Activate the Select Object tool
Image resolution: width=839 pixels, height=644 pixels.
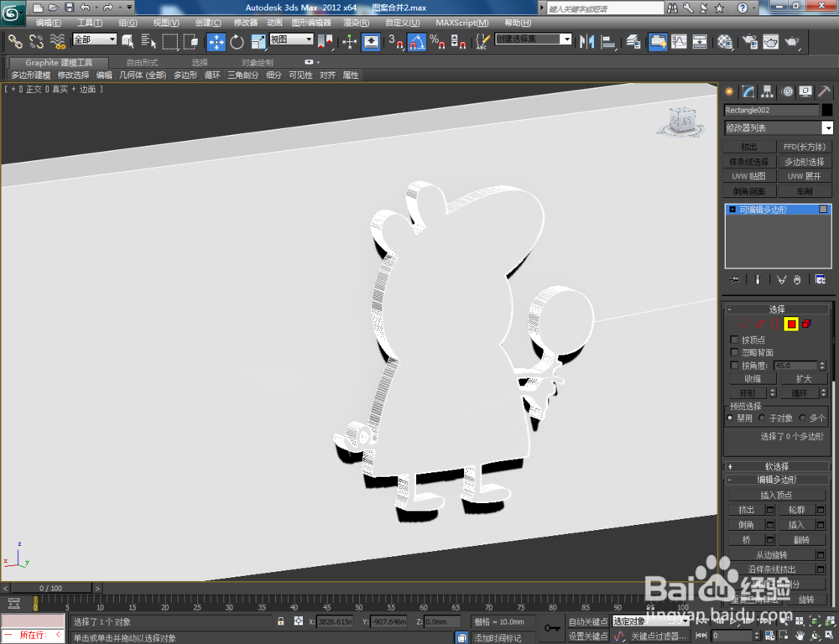(x=128, y=41)
